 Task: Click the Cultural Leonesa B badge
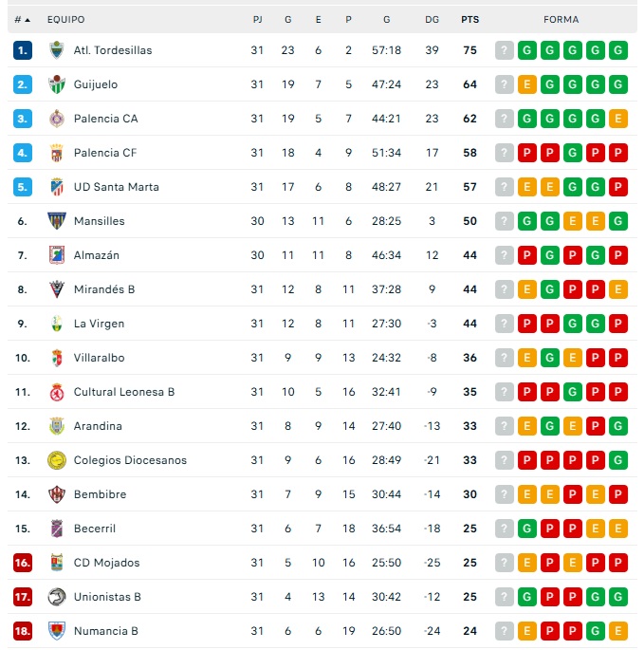coord(57,392)
